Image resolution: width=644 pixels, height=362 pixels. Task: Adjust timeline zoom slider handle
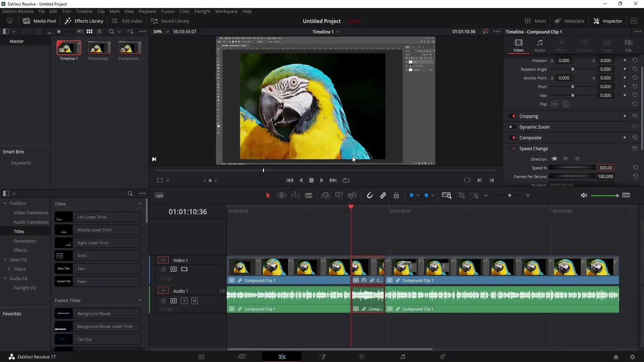click(509, 195)
